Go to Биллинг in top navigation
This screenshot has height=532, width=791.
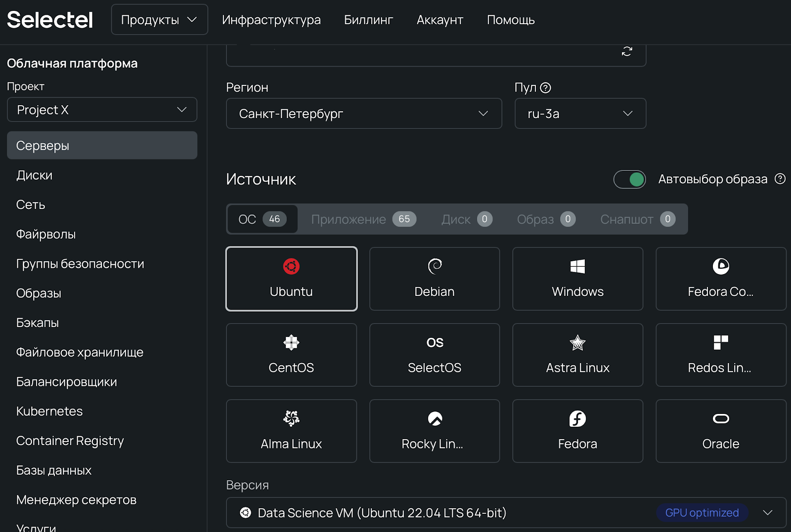coord(368,20)
